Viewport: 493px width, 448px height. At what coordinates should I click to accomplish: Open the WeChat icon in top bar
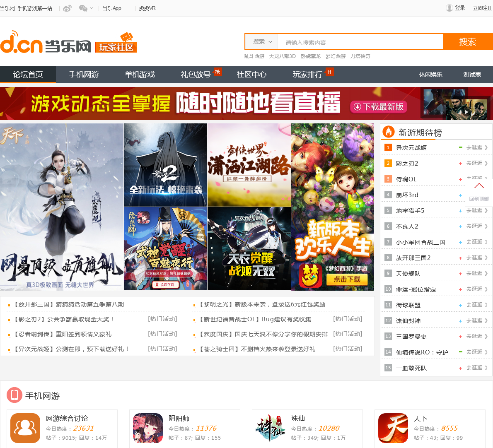click(x=83, y=8)
